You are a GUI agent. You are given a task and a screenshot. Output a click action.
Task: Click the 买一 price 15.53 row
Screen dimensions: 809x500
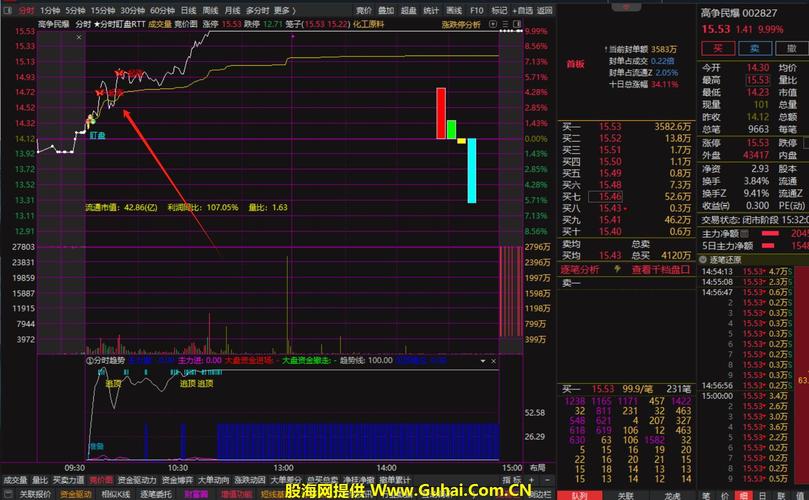[626, 126]
